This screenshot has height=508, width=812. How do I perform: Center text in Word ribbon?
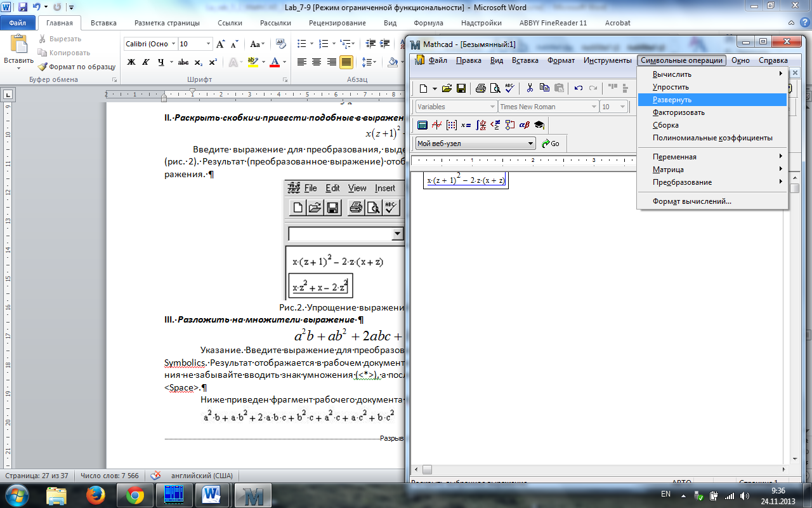click(x=317, y=62)
